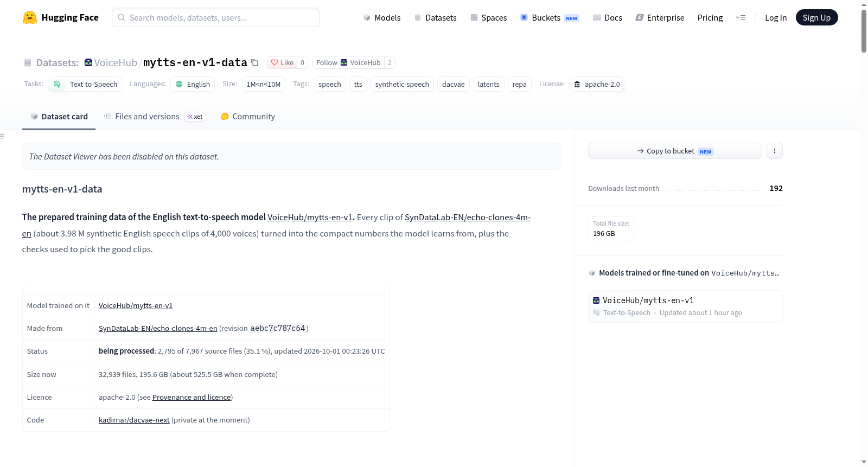Screen dimensions: 868x467
Task: Select the dacvae tag
Action: 454,84
